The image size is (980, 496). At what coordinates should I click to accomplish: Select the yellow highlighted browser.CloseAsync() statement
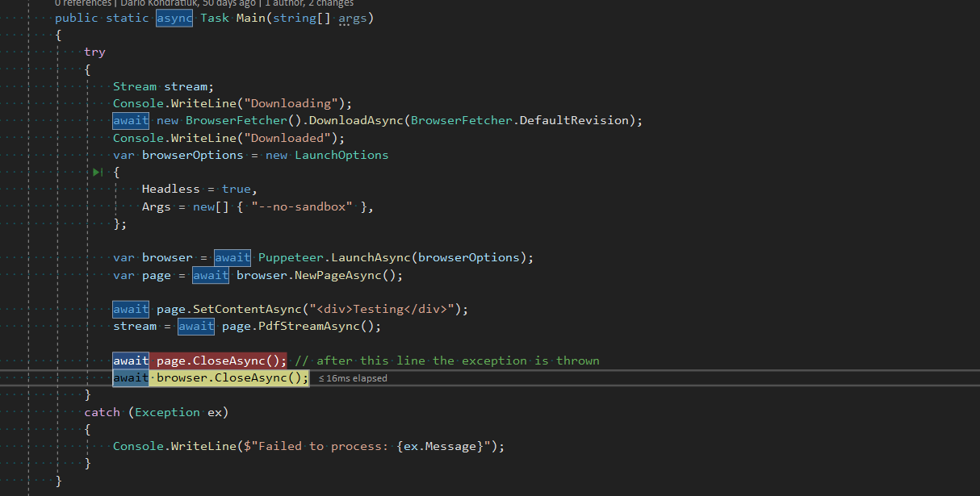coord(231,377)
